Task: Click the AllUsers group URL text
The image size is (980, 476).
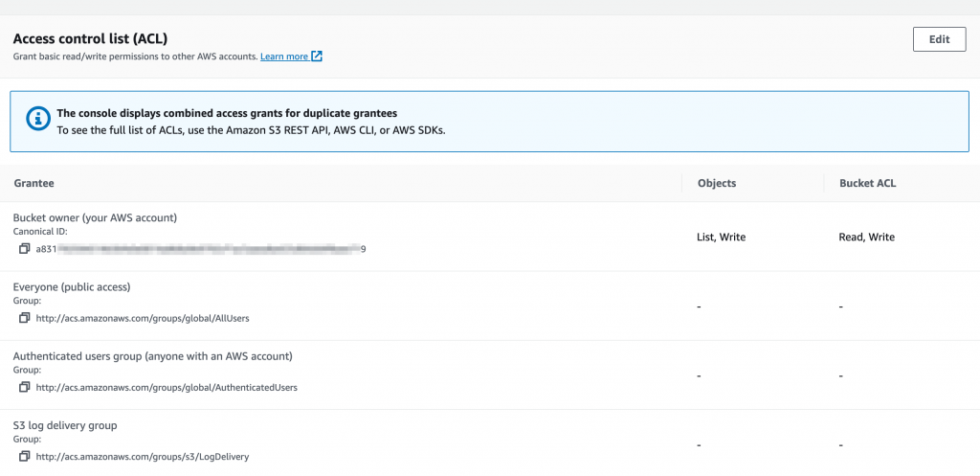Action: 143,318
